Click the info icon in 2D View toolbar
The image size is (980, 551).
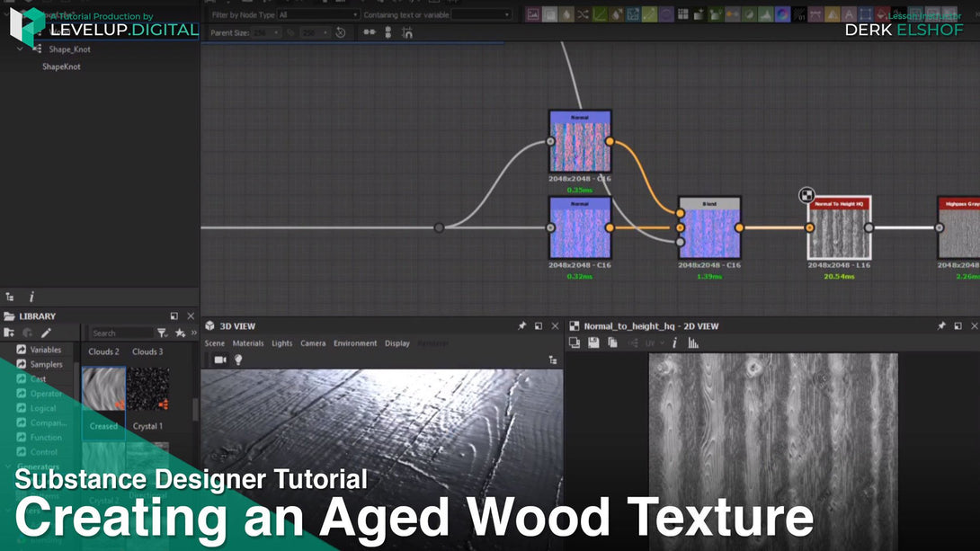coord(674,342)
